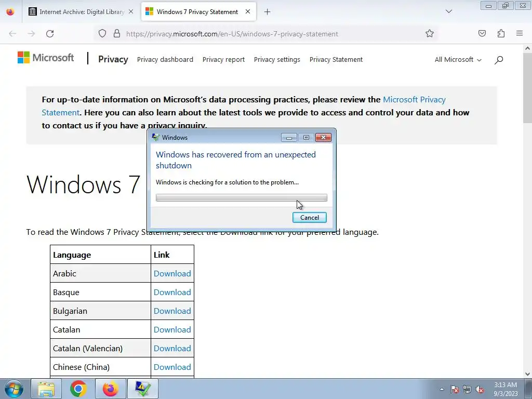Bookmark this page with the star icon
Screen dimensions: 532x399
click(430, 33)
